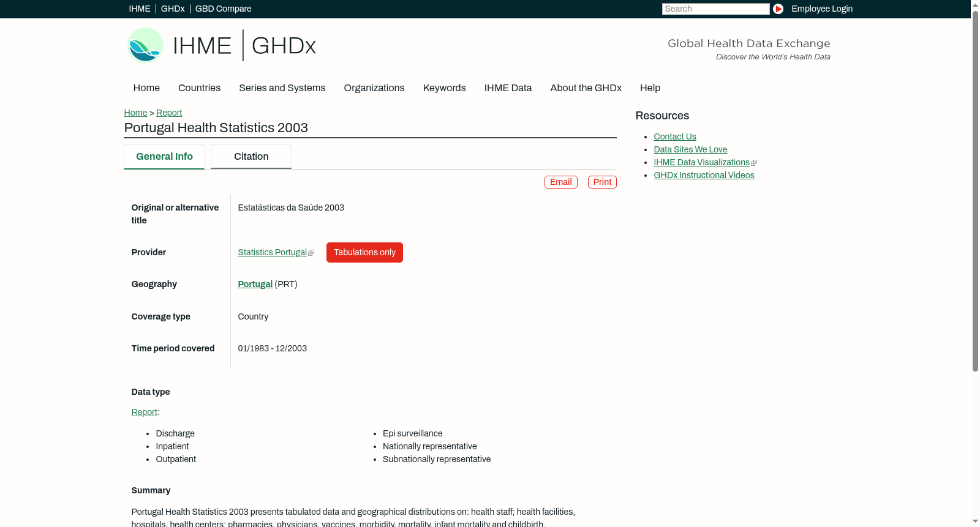Click the GHDx logo text in header
Image resolution: width=980 pixels, height=527 pixels.
pos(284,46)
